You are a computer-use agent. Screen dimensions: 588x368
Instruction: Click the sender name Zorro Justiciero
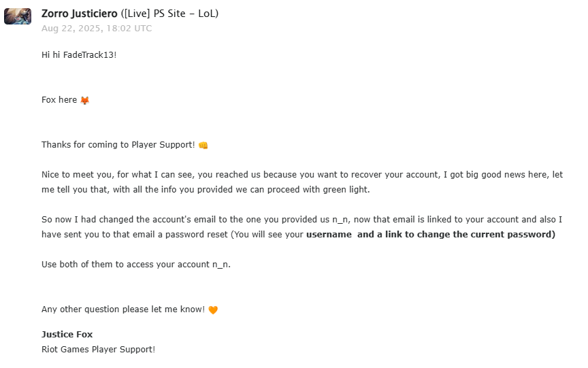tap(80, 14)
